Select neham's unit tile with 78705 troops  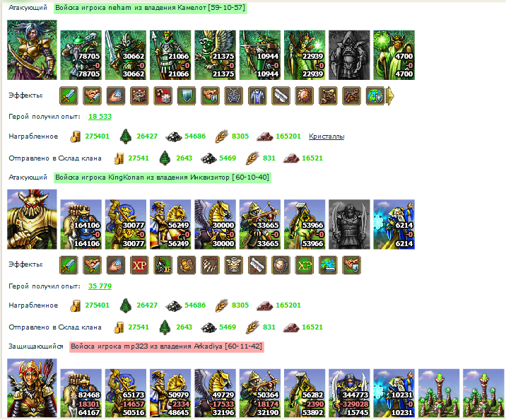tap(81, 55)
